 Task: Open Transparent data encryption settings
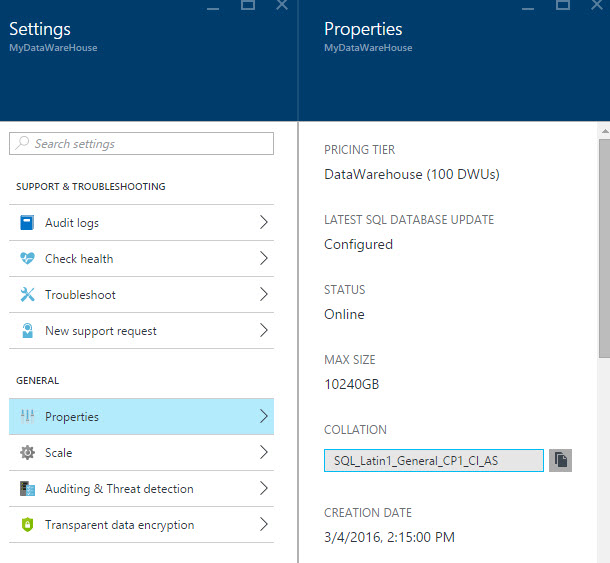(119, 525)
